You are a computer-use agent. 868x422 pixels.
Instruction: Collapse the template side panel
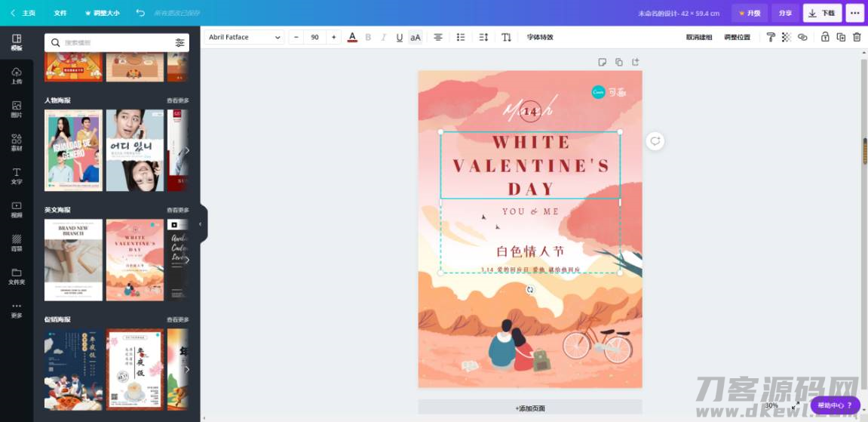[x=201, y=223]
